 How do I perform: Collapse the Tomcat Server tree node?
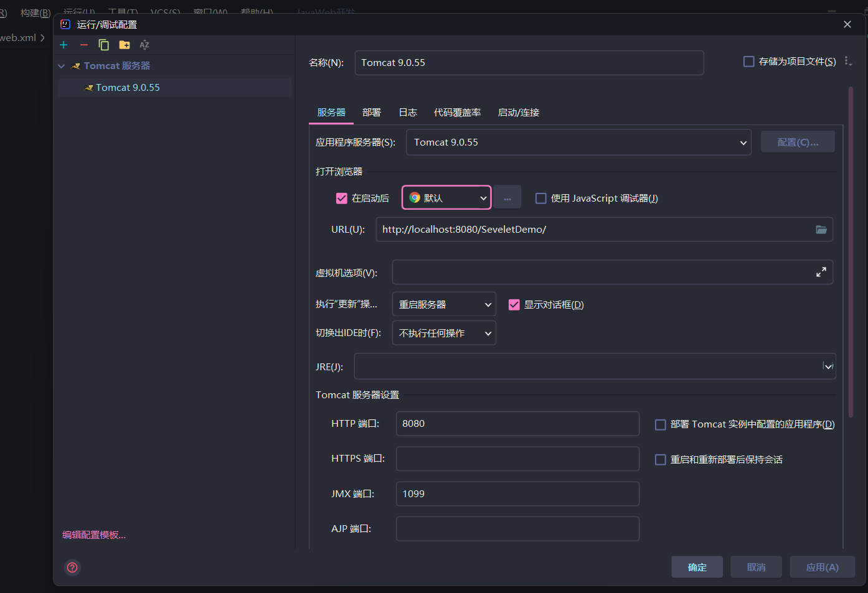coord(61,66)
